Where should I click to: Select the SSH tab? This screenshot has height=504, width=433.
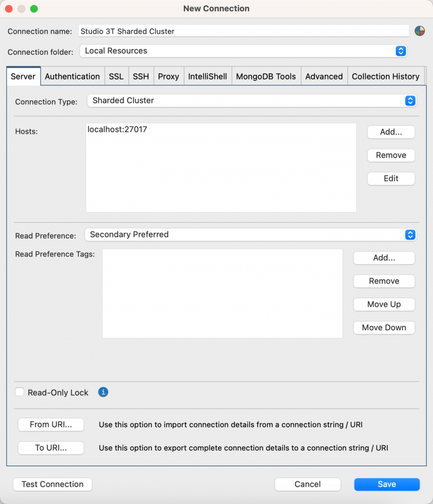coord(140,76)
